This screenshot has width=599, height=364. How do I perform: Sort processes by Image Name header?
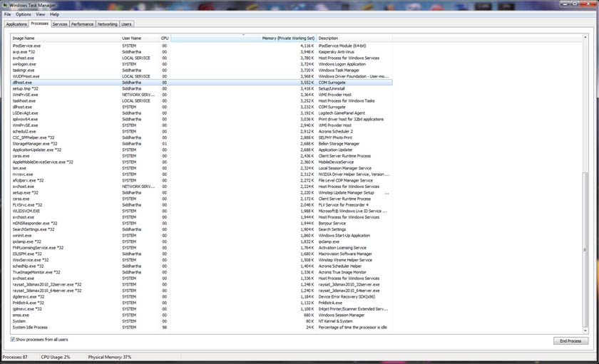(64, 38)
